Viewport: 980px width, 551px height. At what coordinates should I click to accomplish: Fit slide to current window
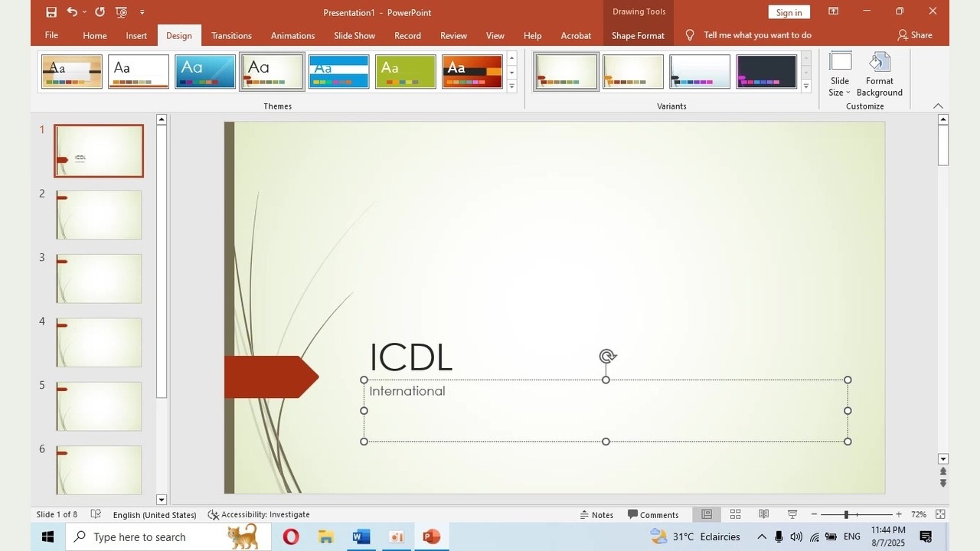tap(940, 514)
